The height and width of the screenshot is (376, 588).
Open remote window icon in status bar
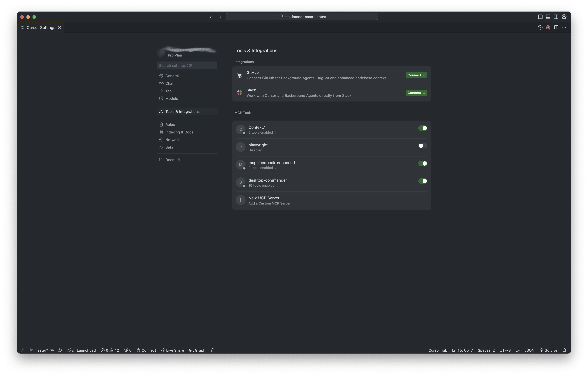(22, 350)
